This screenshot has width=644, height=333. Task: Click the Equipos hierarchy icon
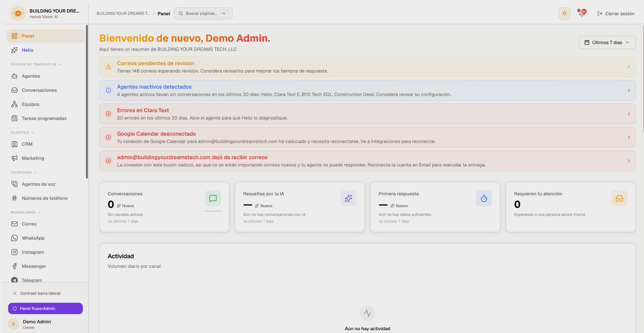(x=14, y=104)
